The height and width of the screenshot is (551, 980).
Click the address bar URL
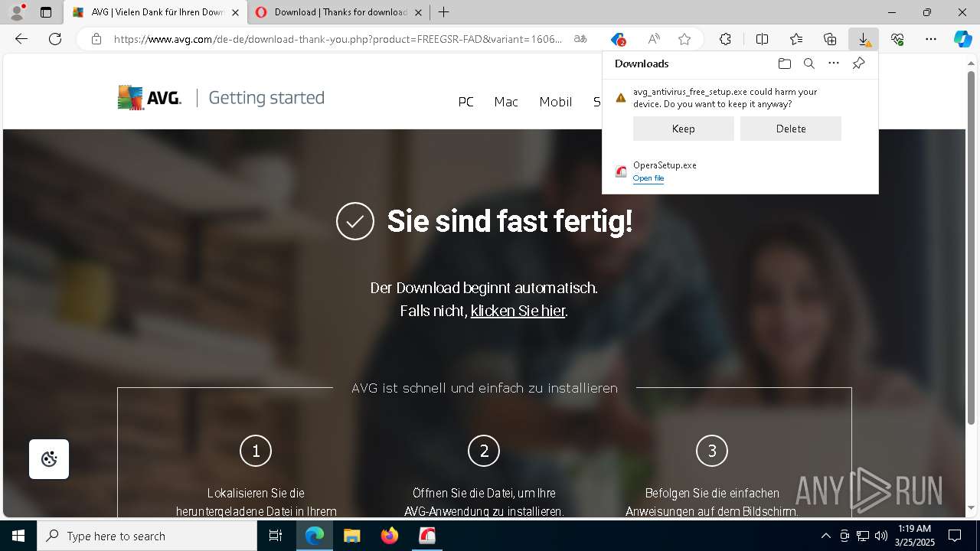click(338, 39)
